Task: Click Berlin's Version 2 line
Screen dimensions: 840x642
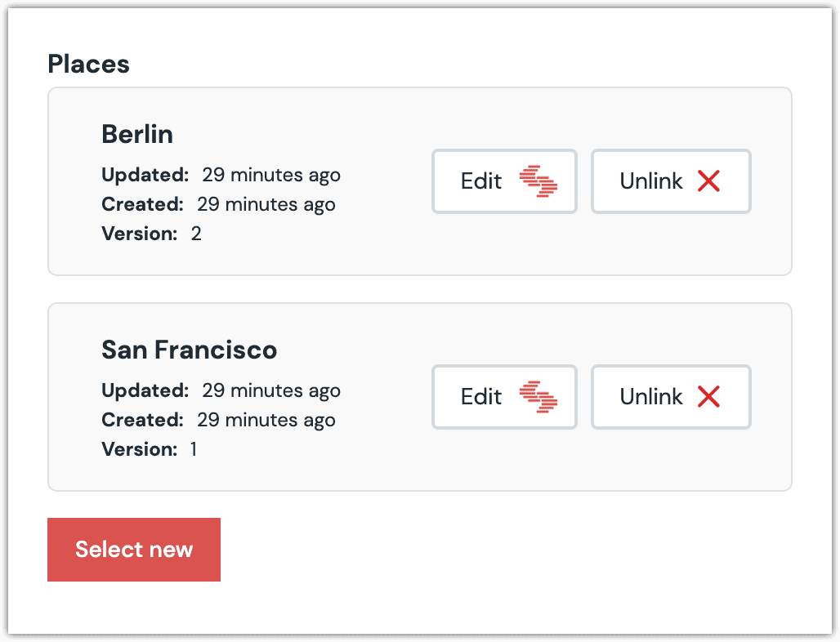Action: click(151, 234)
